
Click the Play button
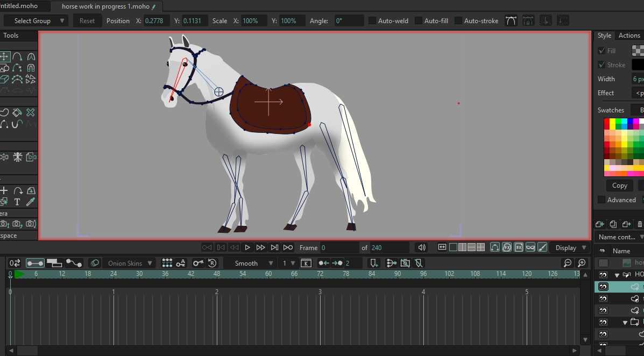pos(247,247)
